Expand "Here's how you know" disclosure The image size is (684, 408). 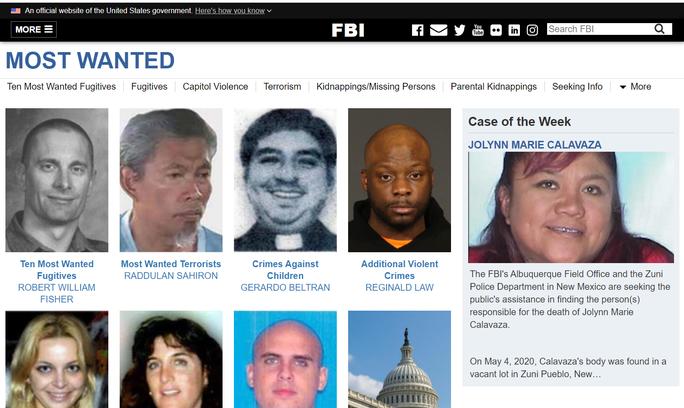pyautogui.click(x=233, y=10)
